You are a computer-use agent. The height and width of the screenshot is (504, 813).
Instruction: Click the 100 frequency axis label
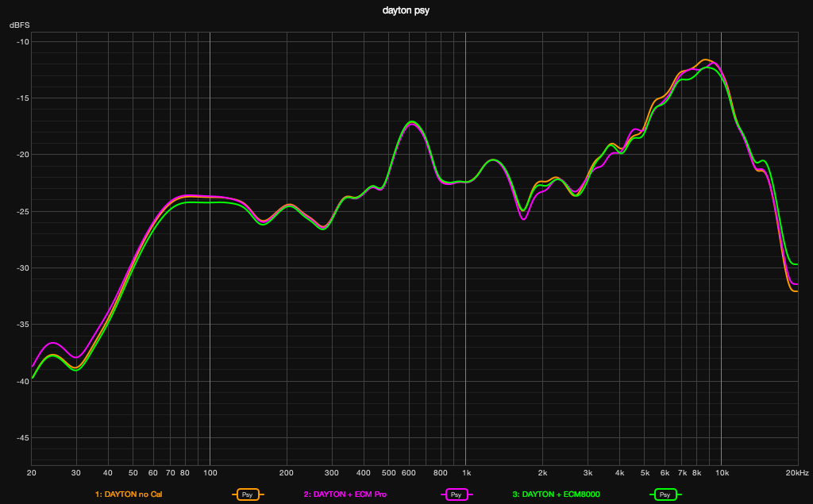point(210,473)
